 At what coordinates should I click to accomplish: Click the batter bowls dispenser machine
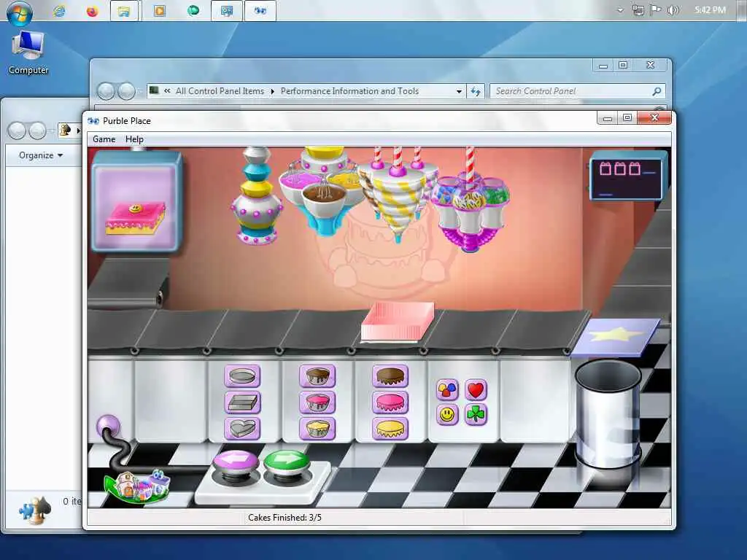(324, 190)
